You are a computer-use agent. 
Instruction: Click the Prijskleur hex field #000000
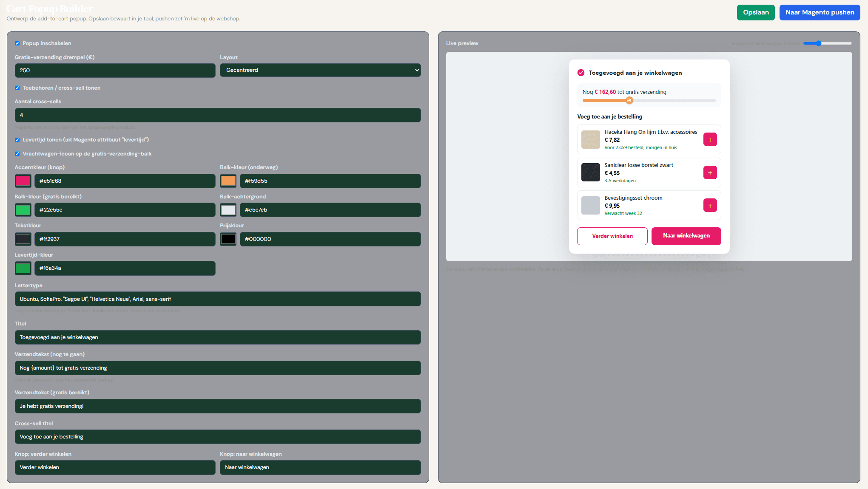click(330, 239)
